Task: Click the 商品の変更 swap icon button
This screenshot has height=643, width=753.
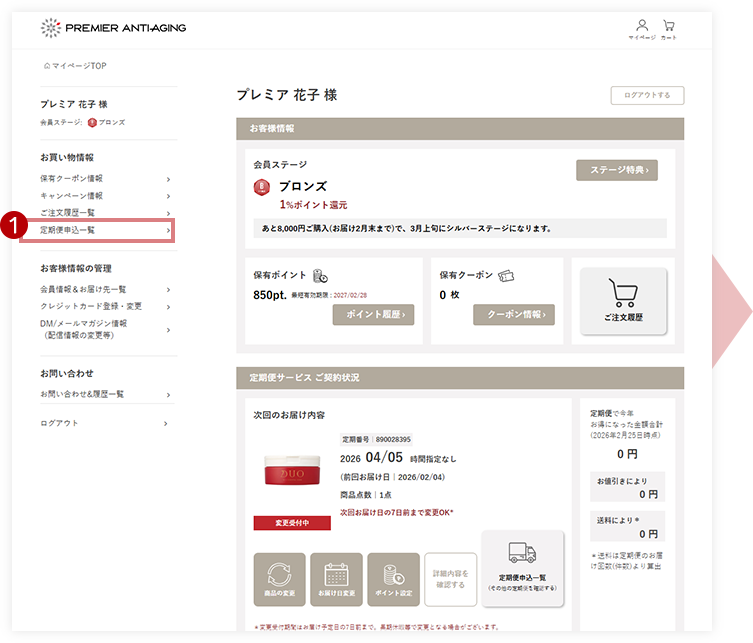Action: tap(279, 579)
